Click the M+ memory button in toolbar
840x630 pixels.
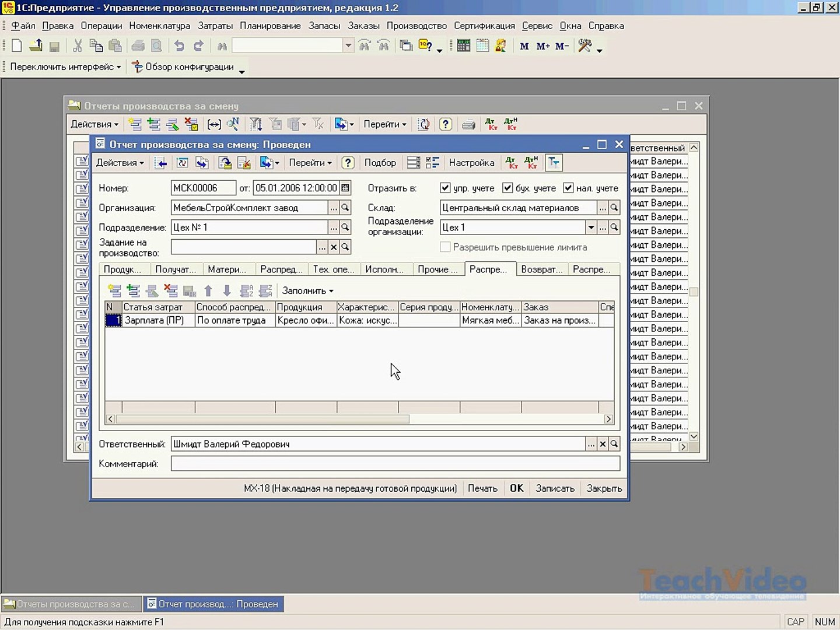(543, 46)
